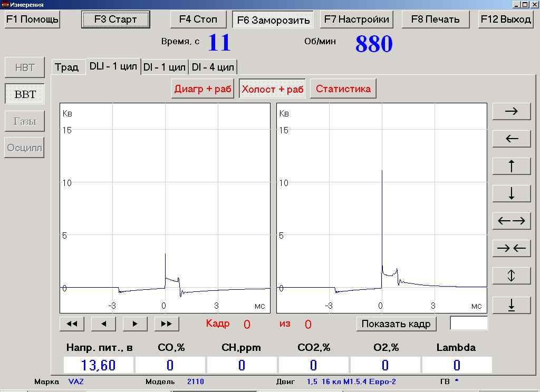Click the right arrow shift button
Screen dimensions: 540x392
point(512,111)
